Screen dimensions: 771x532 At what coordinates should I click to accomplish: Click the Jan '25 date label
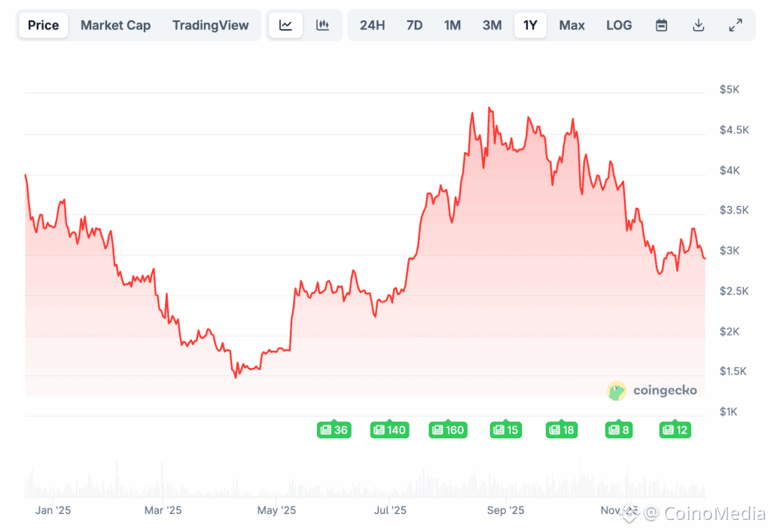[53, 510]
